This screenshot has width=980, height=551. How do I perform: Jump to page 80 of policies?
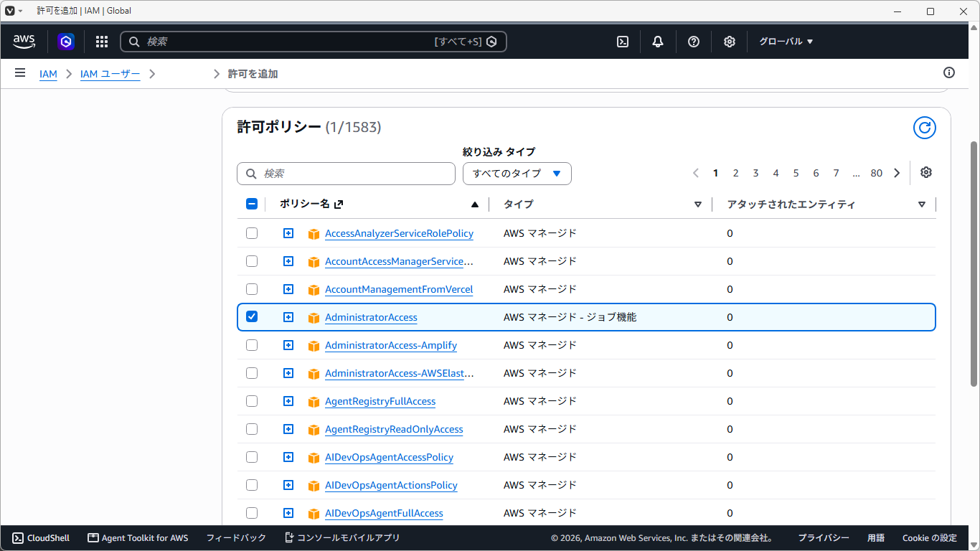point(876,173)
